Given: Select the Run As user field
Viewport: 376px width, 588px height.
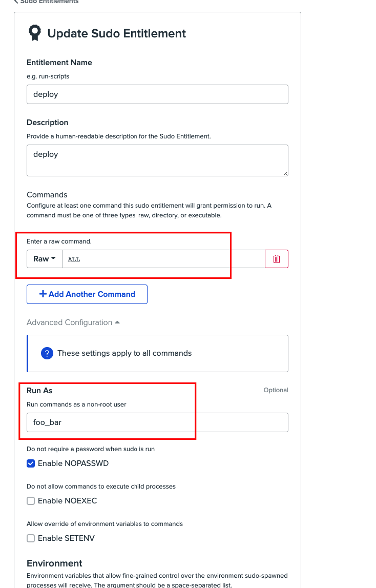Looking at the screenshot, I should (157, 422).
